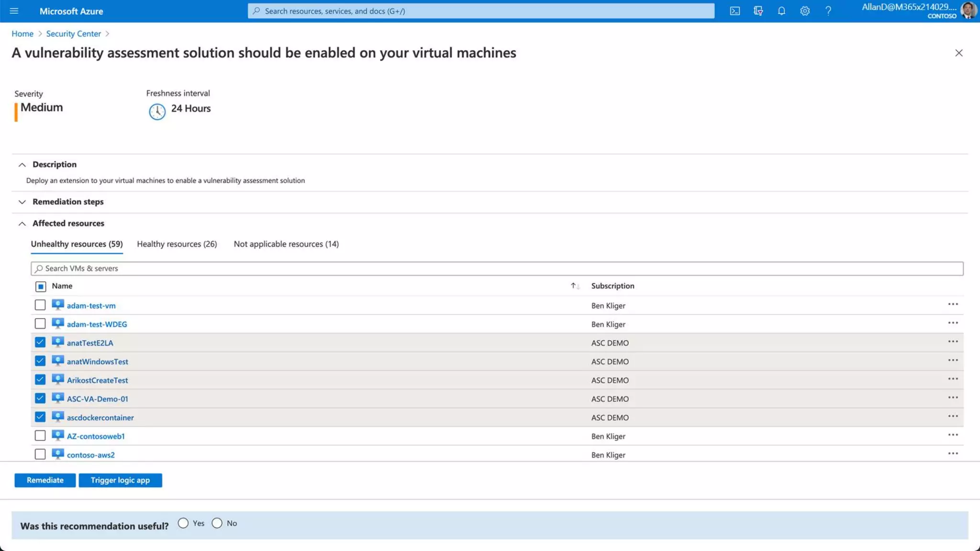The height and width of the screenshot is (551, 980).
Task: Open the help question mark icon
Action: pyautogui.click(x=828, y=11)
